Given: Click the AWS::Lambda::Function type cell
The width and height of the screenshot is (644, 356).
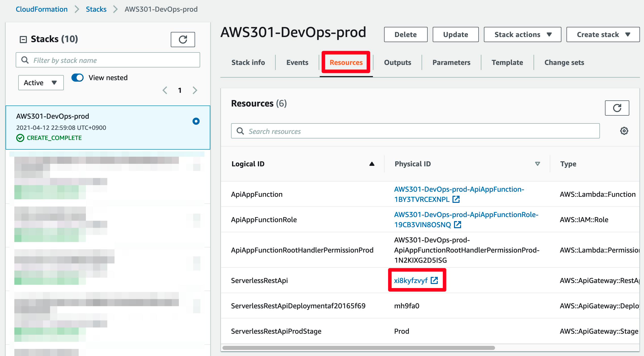Looking at the screenshot, I should 598,194.
